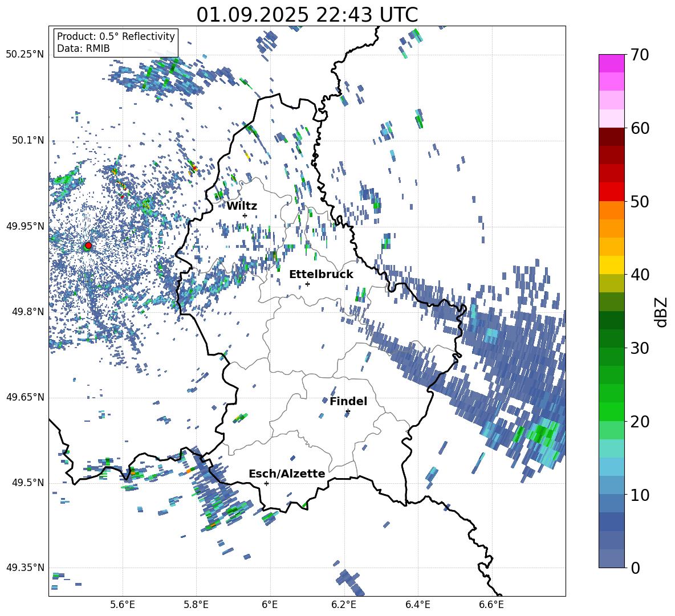The image size is (675, 616).
Task: Click the magenta top colorbar segment
Action: 611,63
